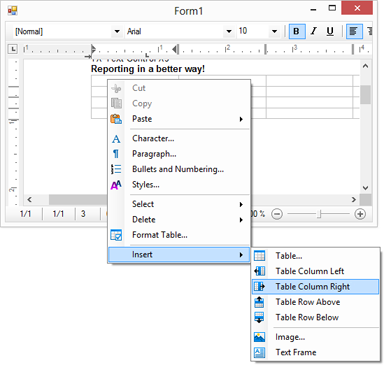Adjust the zoom slider handle
This screenshot has width=384, height=365.
(x=319, y=214)
